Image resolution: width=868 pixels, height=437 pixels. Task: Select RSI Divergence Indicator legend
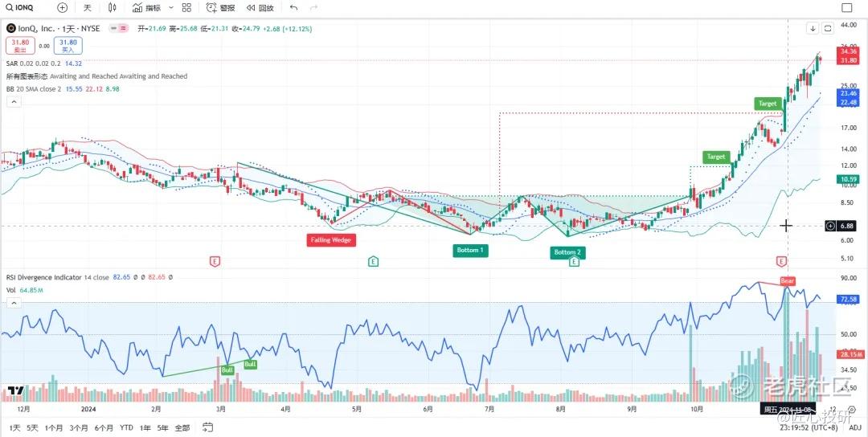[x=89, y=277]
